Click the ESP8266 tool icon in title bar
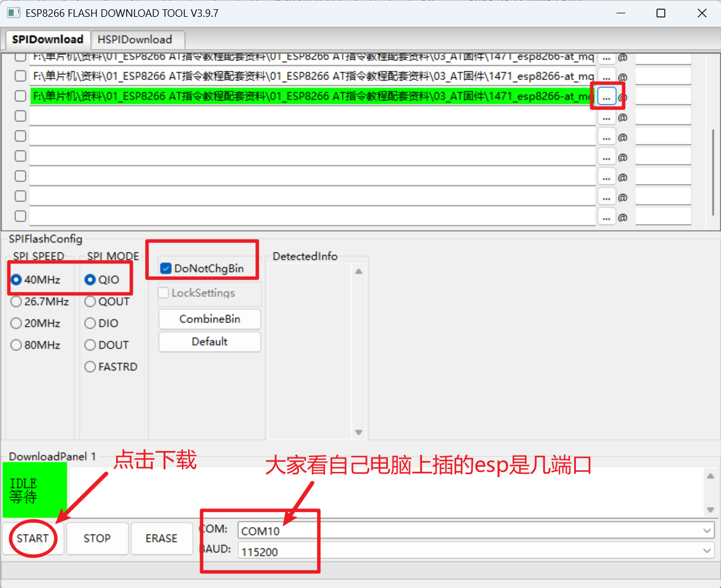The width and height of the screenshot is (721, 588). pyautogui.click(x=13, y=12)
